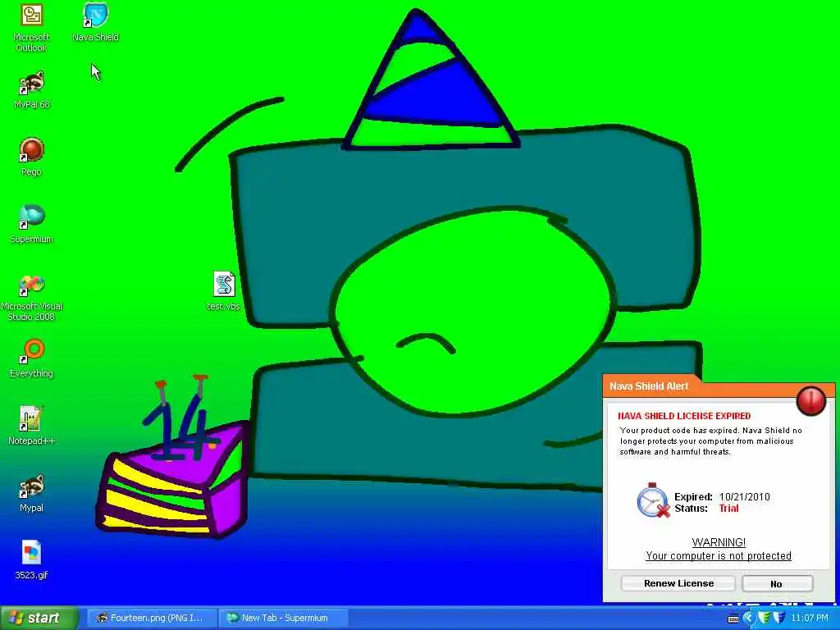
Task: Click the green shield tray icon
Action: [x=765, y=618]
